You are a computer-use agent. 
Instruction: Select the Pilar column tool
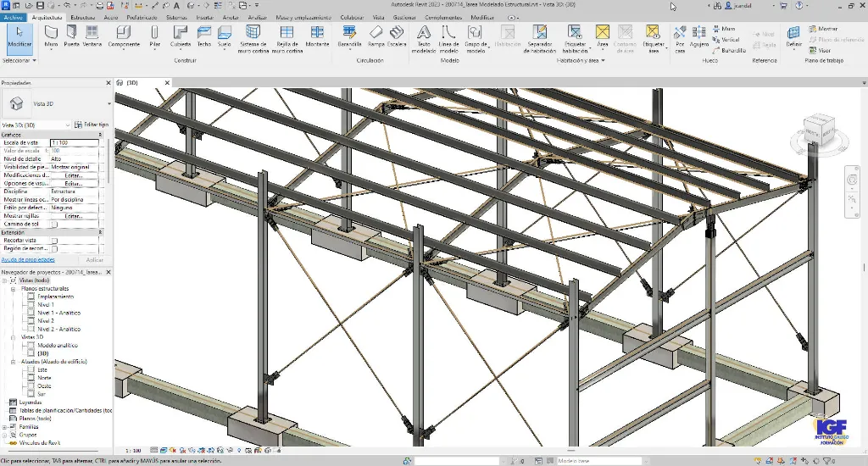[154, 36]
